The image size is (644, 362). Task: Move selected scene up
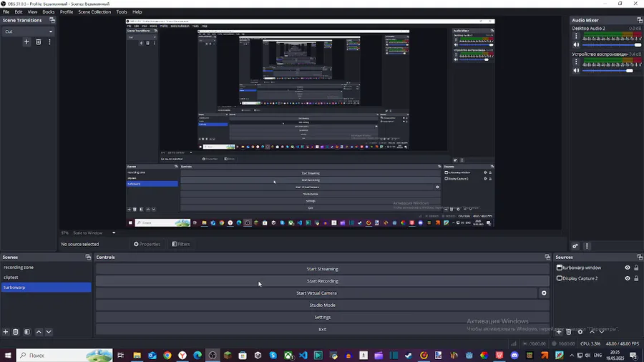[x=39, y=332]
